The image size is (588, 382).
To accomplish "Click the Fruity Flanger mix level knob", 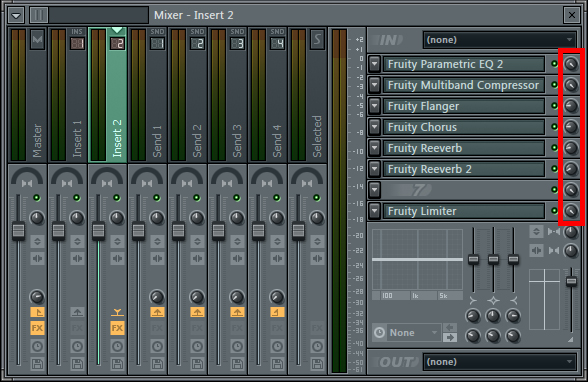I will tap(571, 106).
